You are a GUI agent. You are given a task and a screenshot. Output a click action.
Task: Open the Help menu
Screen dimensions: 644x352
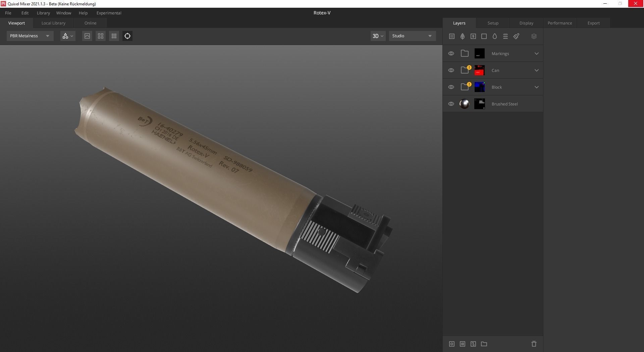pyautogui.click(x=83, y=13)
